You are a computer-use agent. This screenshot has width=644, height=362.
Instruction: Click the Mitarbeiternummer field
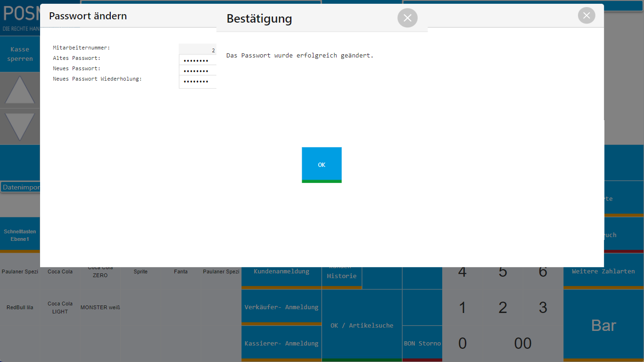197,50
